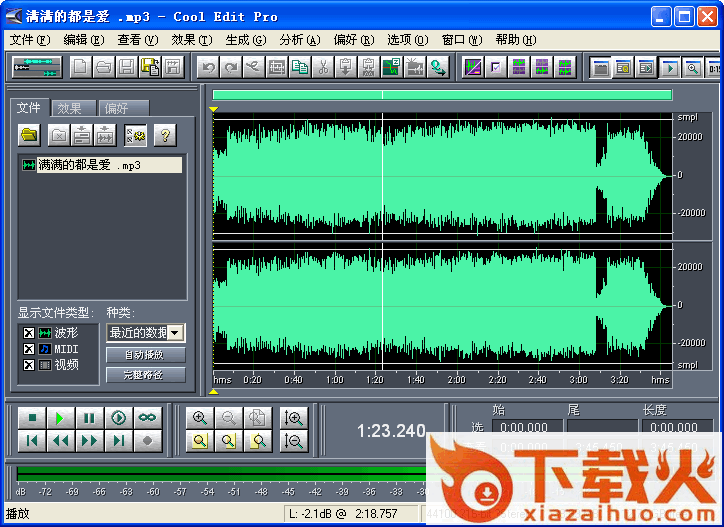Stop playback with the stop button
The width and height of the screenshot is (724, 527).
[32, 418]
